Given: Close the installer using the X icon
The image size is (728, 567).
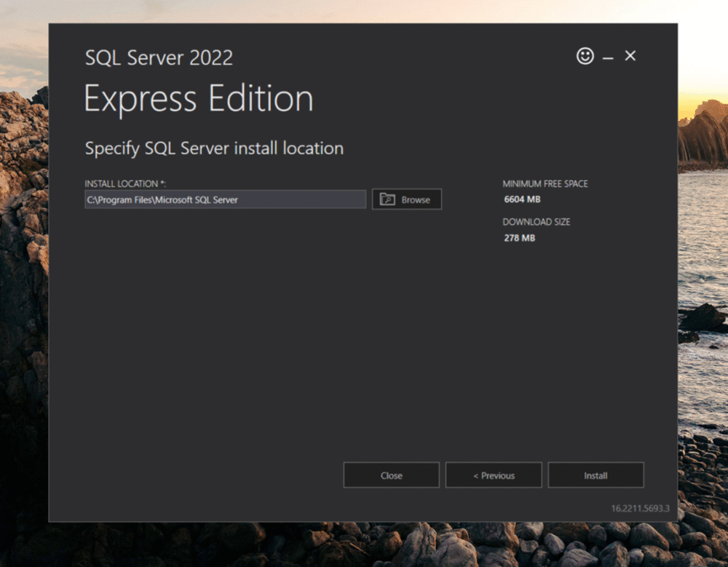Looking at the screenshot, I should click(630, 55).
